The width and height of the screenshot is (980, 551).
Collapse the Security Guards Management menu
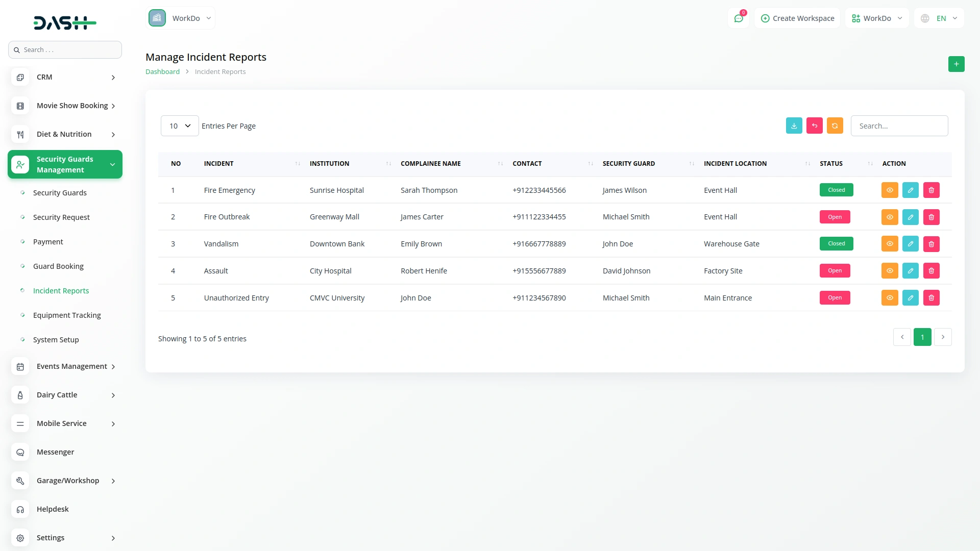[65, 165]
